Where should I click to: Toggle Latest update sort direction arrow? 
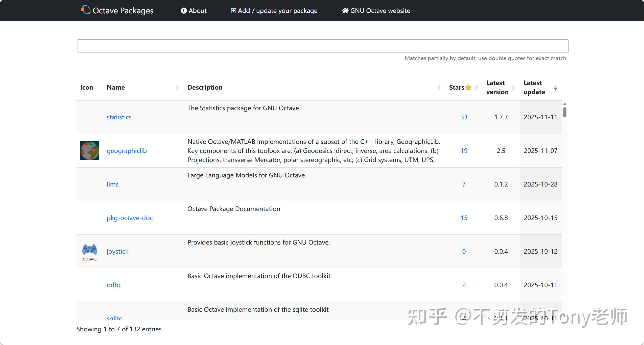(x=555, y=88)
